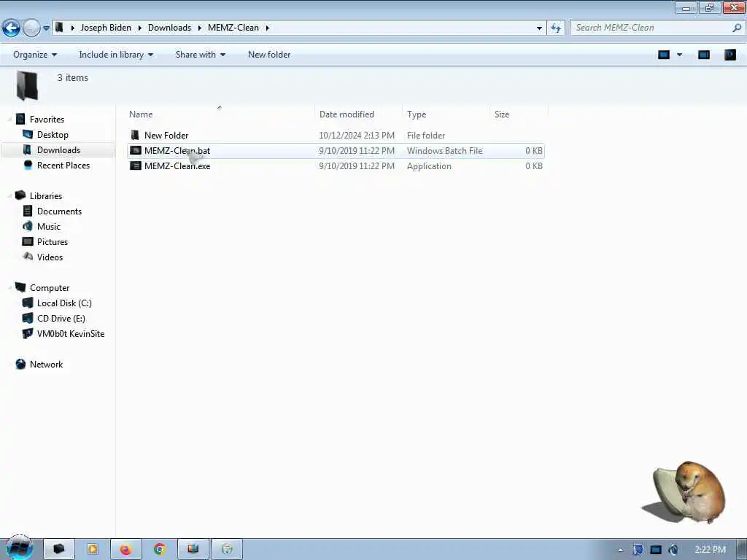Open VM0b0t KevinSite drive
Screen dimensions: 747x560
point(71,334)
